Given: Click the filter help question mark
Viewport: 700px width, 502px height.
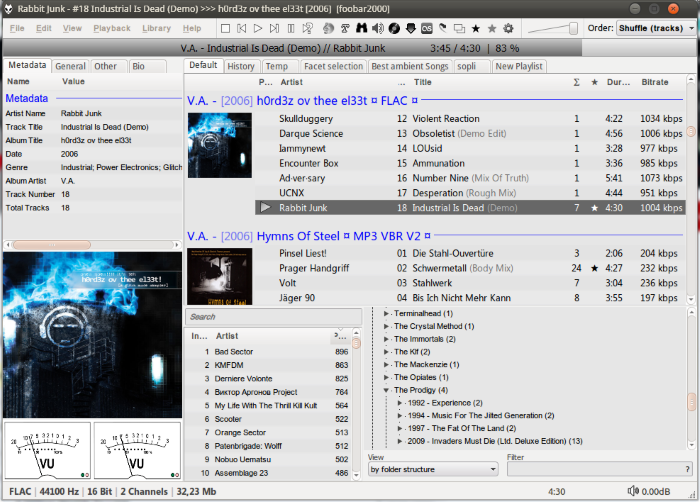Looking at the screenshot, I should coord(685,468).
